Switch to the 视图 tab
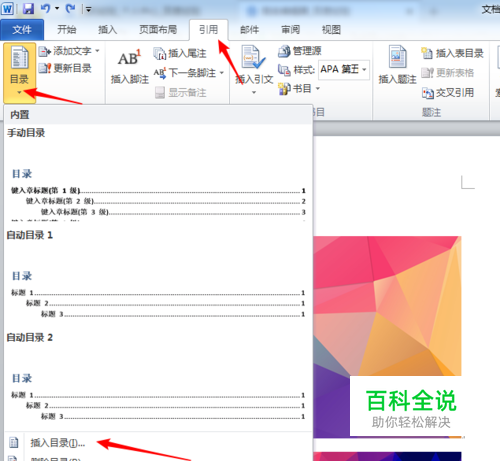Image resolution: width=500 pixels, height=461 pixels. coord(331,30)
